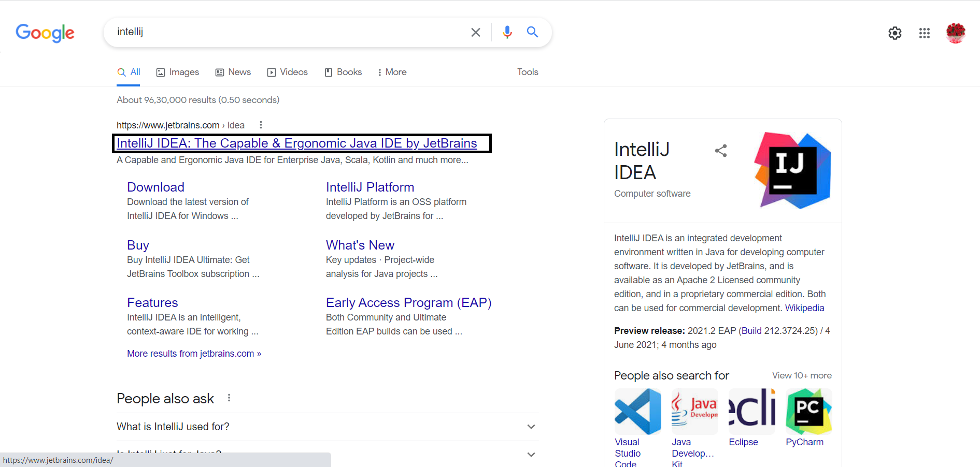The height and width of the screenshot is (467, 980).
Task: Open the Build link in Preview release
Action: (x=751, y=331)
